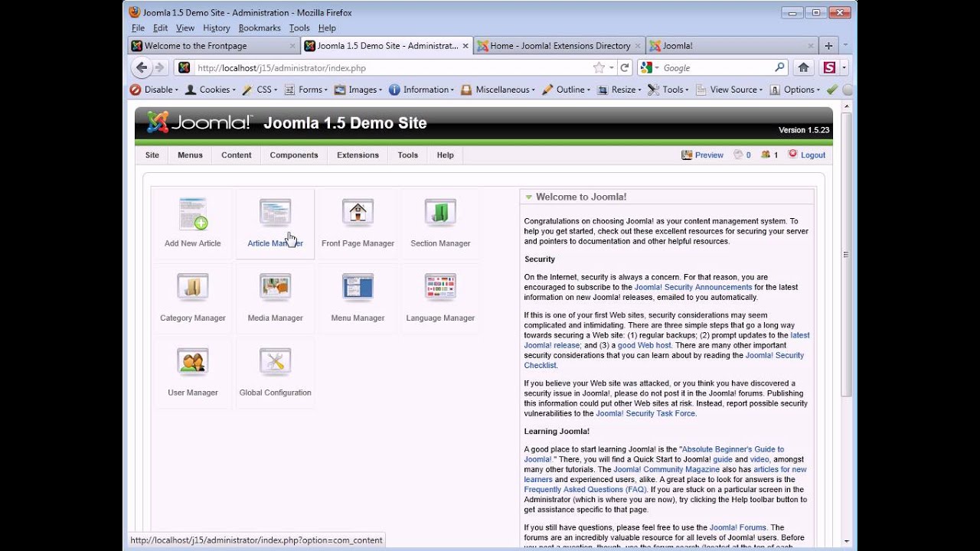Reload the page with the refresh icon
The width and height of the screenshot is (980, 551).
click(x=625, y=67)
